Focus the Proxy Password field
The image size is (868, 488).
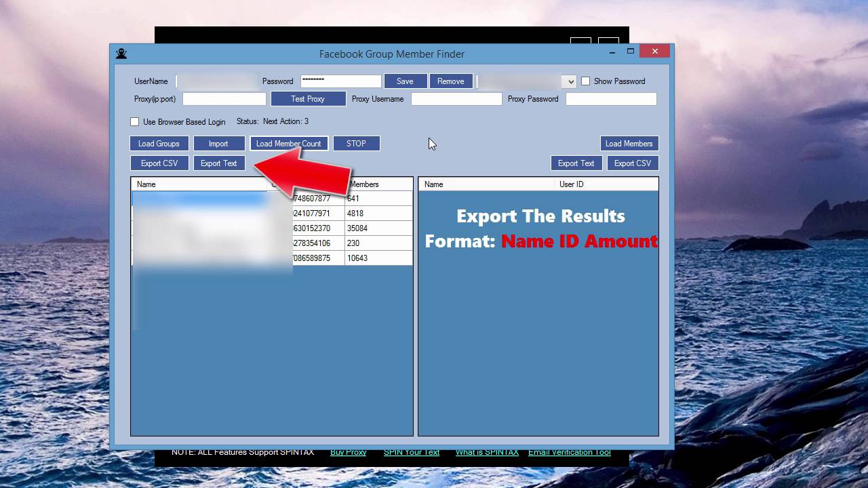(x=612, y=99)
